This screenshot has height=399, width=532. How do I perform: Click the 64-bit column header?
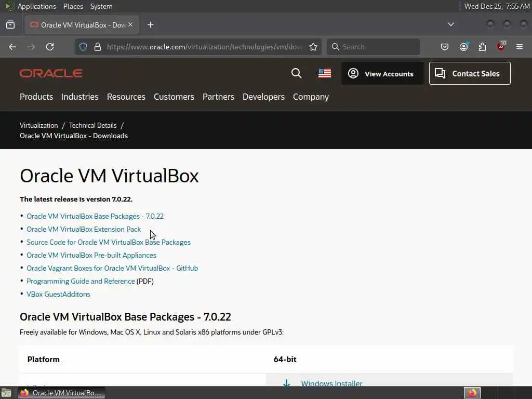click(x=285, y=360)
